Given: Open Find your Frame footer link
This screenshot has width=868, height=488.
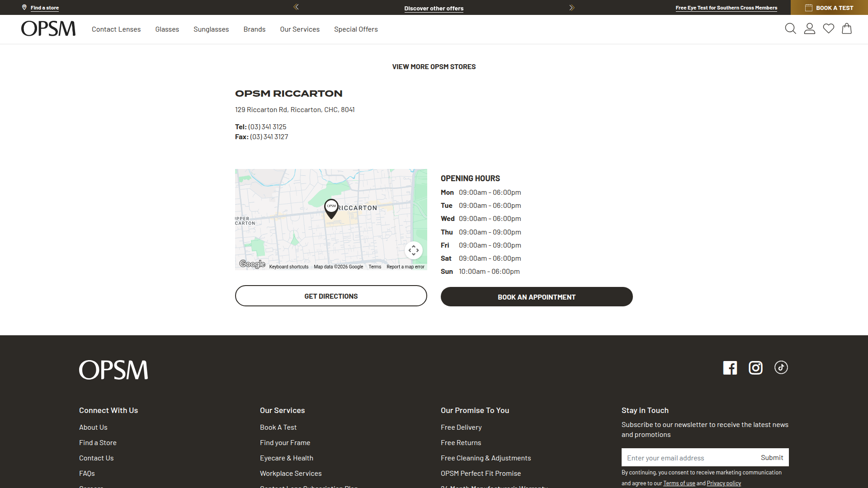Looking at the screenshot, I should point(285,443).
